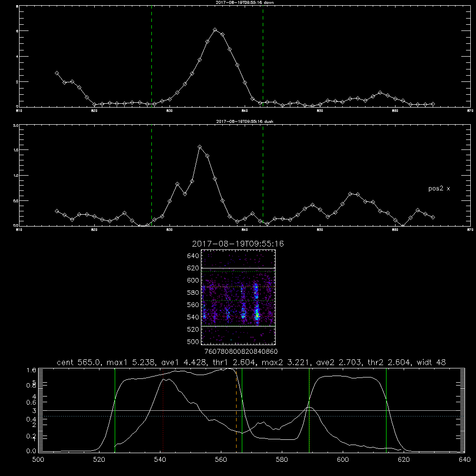Click dawn plot y-axis label 2
Viewport: 476px width, 476px height.
coord(17,82)
